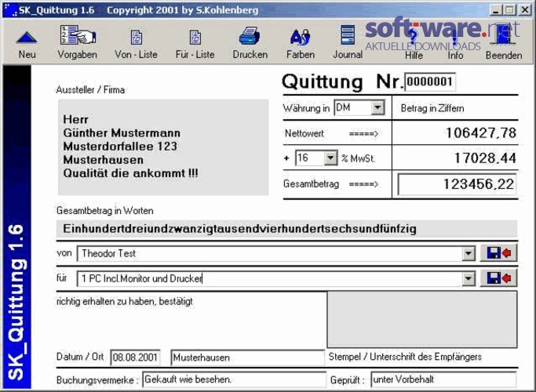Click the Gesamtbetrag field 123456,22
This screenshot has width=536, height=392.
tap(457, 184)
